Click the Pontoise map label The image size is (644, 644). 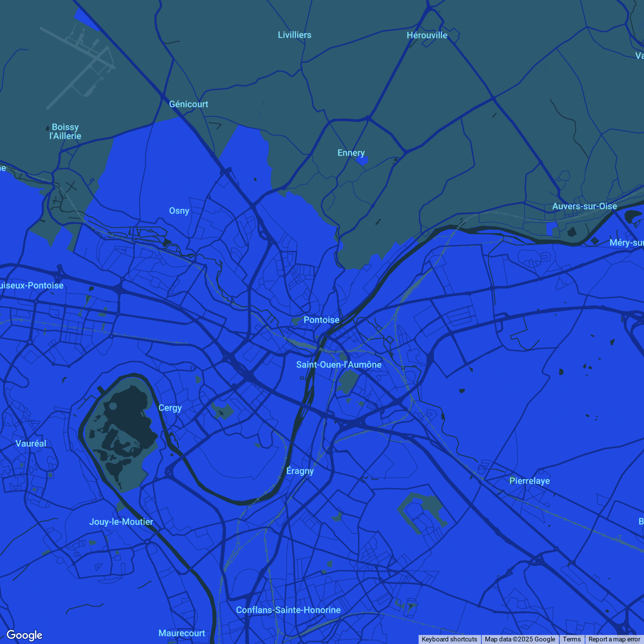[321, 320]
